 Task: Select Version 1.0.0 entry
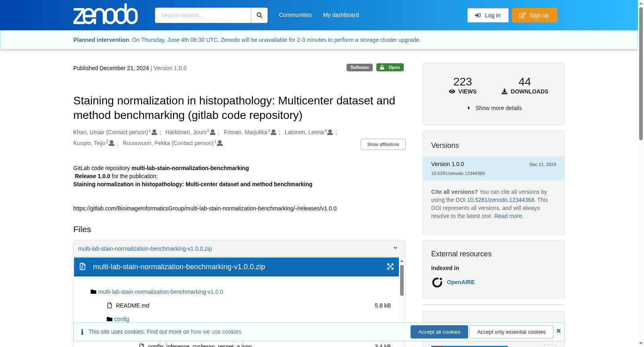point(493,168)
